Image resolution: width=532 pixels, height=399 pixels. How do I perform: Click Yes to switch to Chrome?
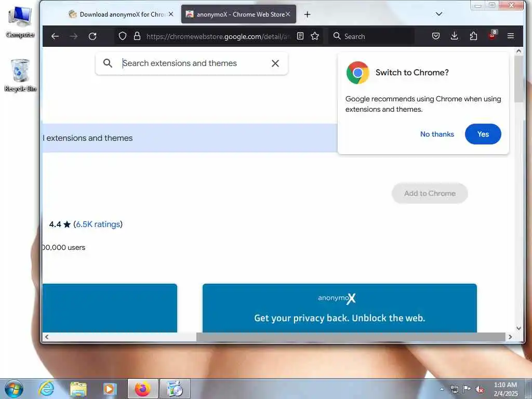[483, 134]
